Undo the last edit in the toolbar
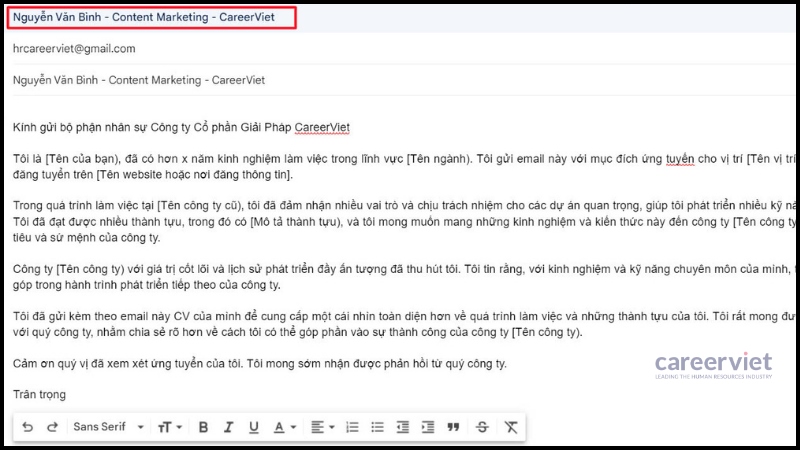Image resolution: width=800 pixels, height=450 pixels. coord(28,427)
